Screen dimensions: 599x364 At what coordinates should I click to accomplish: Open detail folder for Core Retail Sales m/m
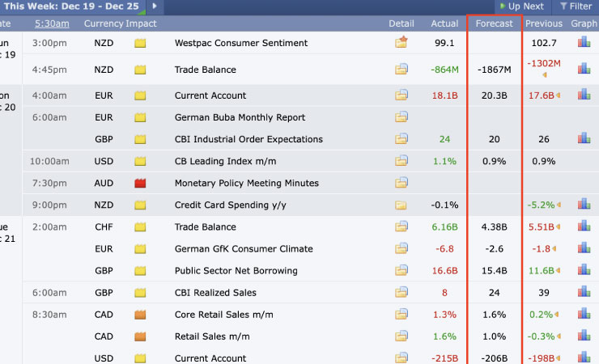tap(401, 314)
